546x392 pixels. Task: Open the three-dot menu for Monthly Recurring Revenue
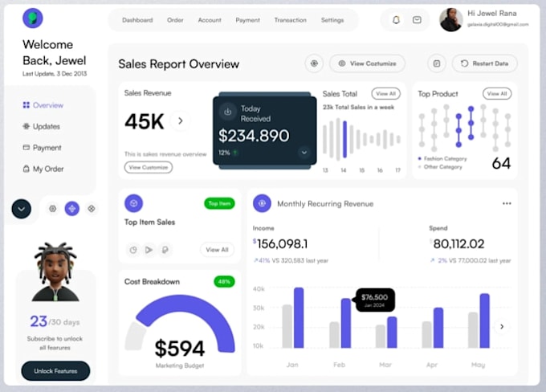507,203
